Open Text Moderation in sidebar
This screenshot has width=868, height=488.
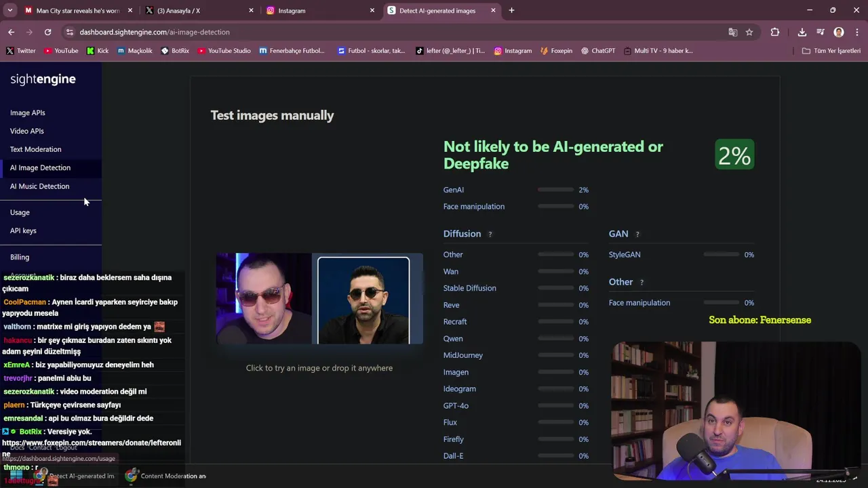[36, 149]
